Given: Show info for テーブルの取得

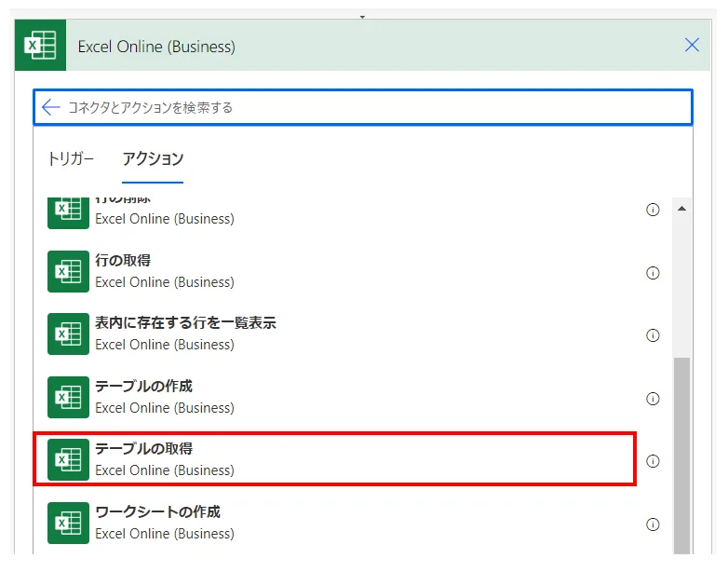Looking at the screenshot, I should point(653,461).
